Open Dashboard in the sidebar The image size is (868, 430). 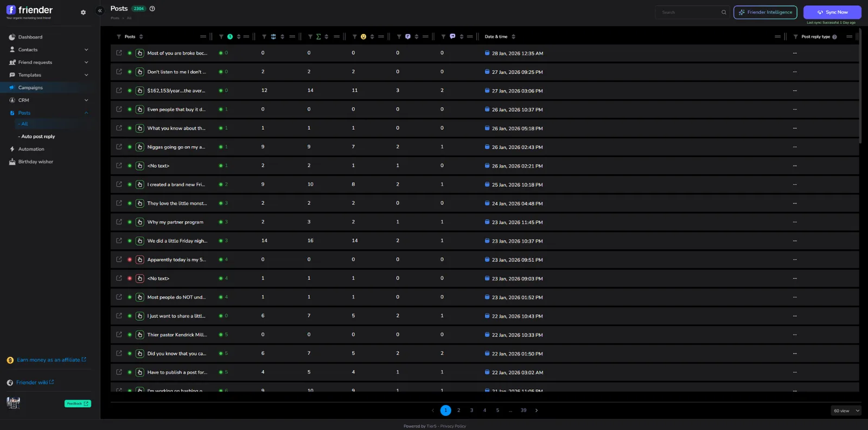pyautogui.click(x=30, y=37)
